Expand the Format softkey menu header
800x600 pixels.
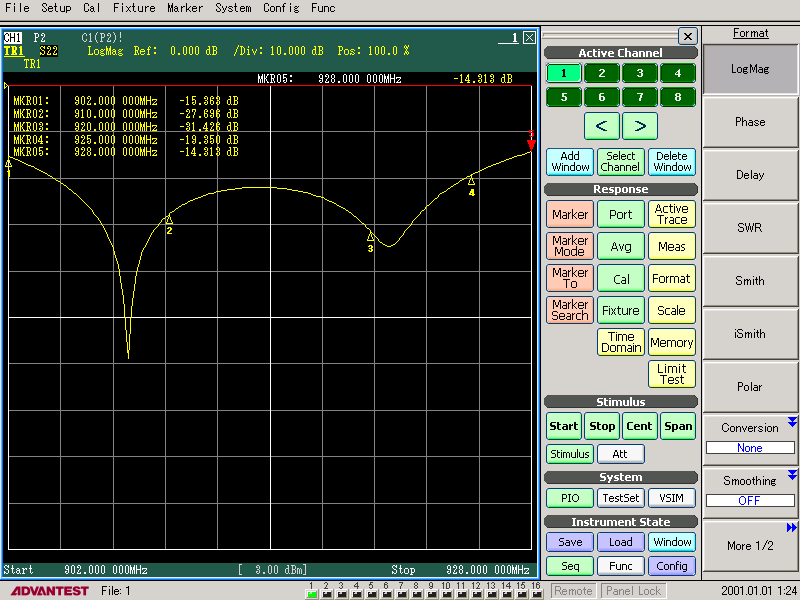[x=750, y=33]
